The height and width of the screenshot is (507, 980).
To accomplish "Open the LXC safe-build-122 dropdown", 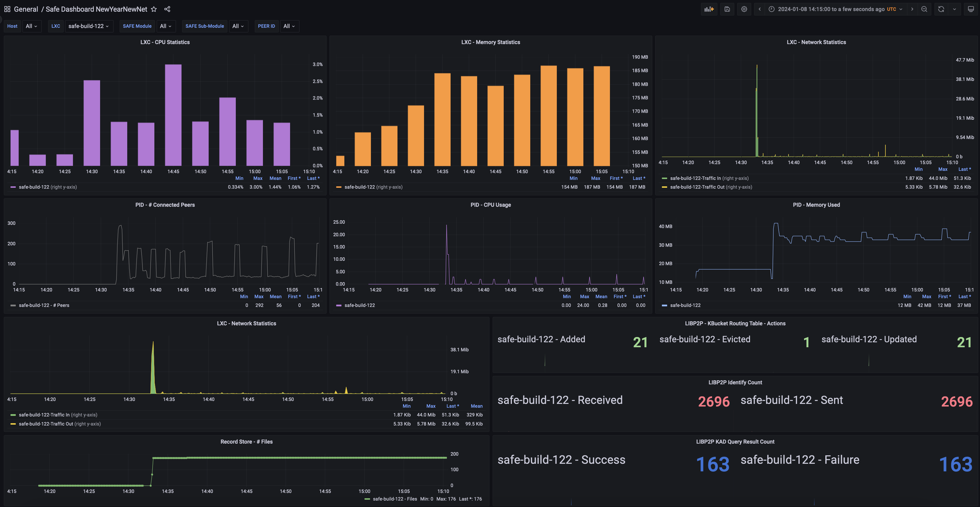I will [89, 26].
